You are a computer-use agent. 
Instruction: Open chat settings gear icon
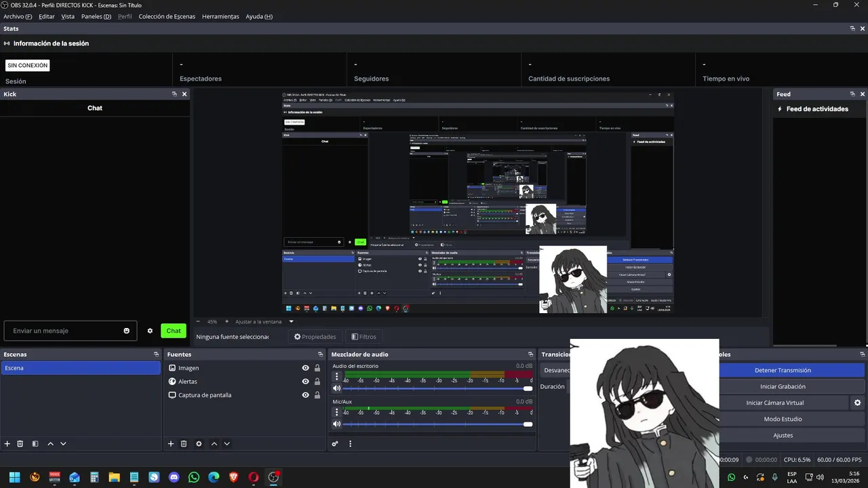[x=150, y=331]
